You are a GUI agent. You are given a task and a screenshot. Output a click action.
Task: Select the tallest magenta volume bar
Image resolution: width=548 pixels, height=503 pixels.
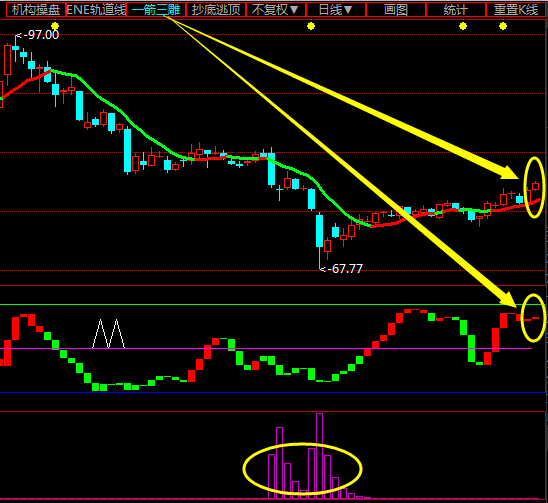click(319, 456)
